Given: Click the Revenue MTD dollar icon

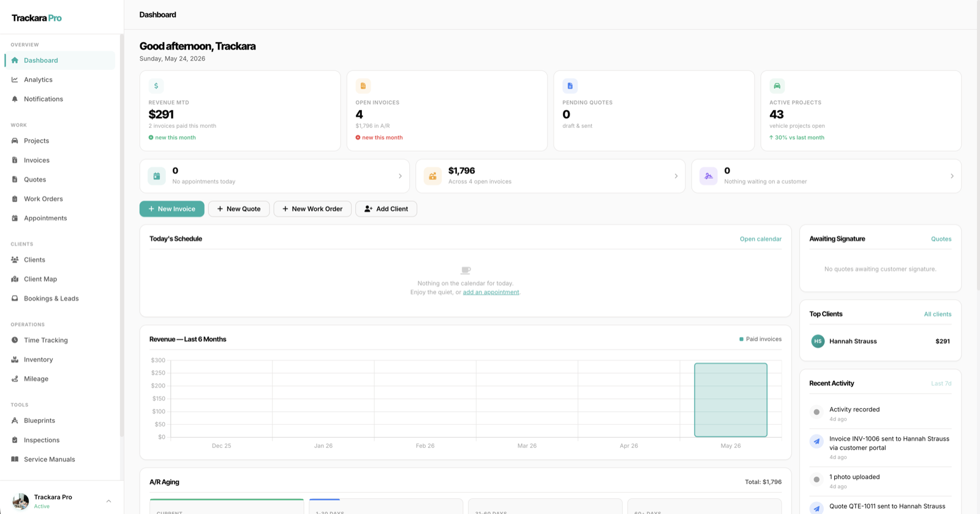Looking at the screenshot, I should coord(156,86).
